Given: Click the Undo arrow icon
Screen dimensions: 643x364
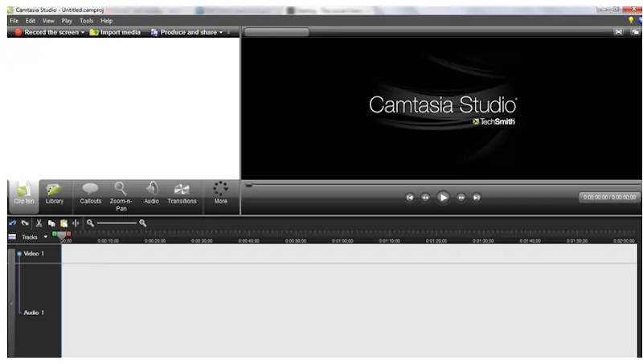Looking at the screenshot, I should pos(12,223).
